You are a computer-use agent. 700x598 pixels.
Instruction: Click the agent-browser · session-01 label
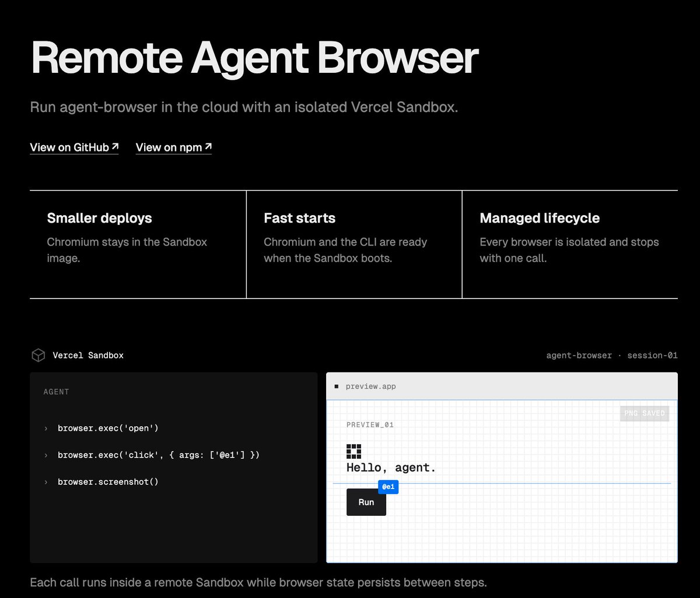pyautogui.click(x=612, y=355)
